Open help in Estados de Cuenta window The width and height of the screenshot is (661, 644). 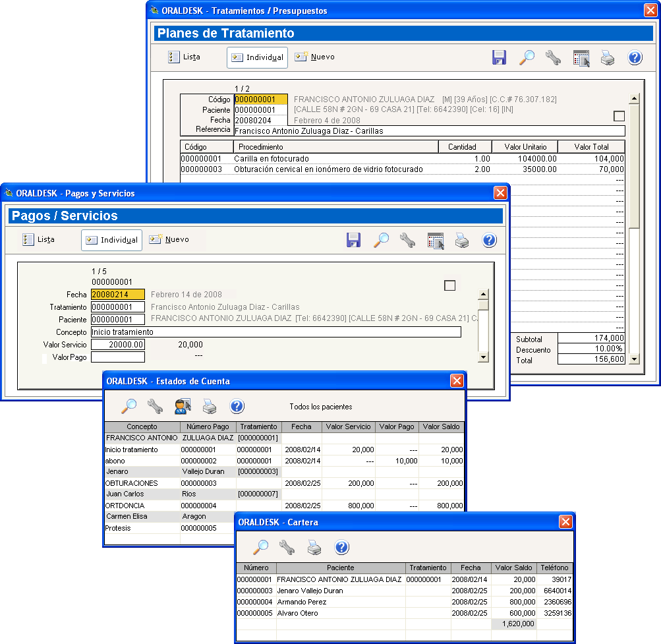tap(237, 406)
